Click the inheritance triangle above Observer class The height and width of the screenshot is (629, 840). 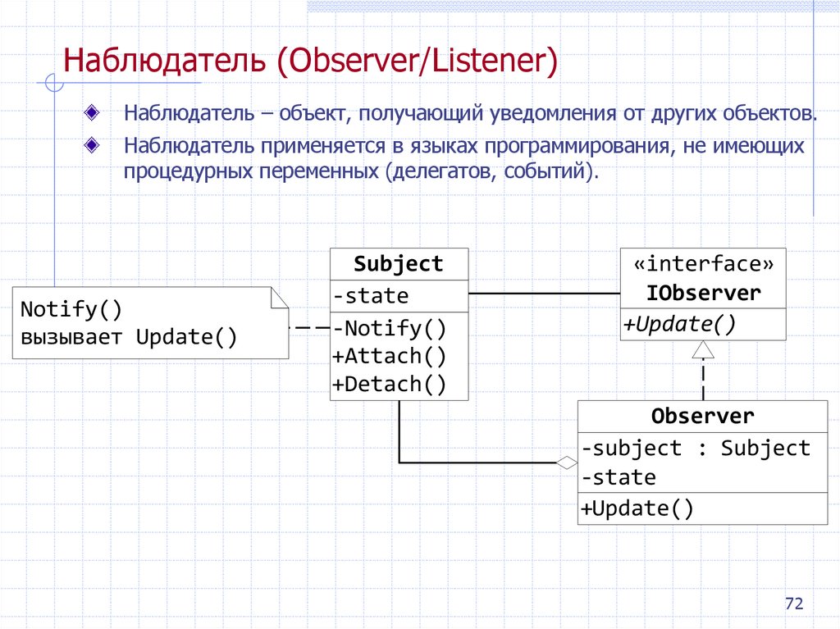pyautogui.click(x=701, y=351)
